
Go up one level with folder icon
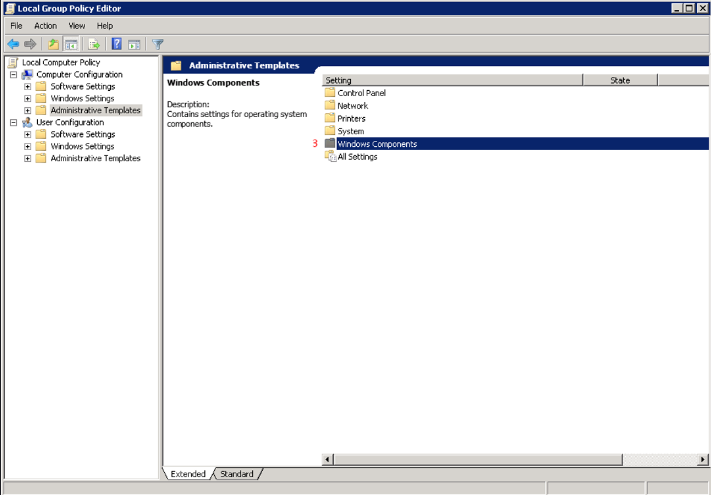coord(54,44)
